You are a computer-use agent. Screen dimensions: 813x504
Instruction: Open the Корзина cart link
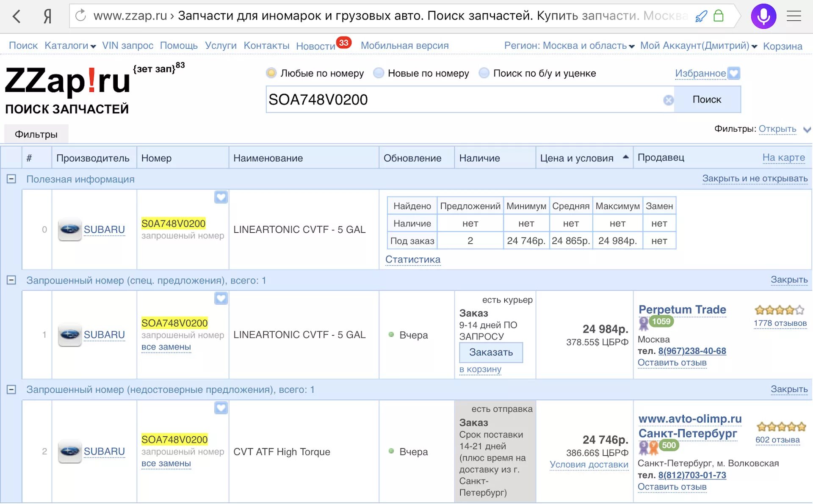pos(783,46)
